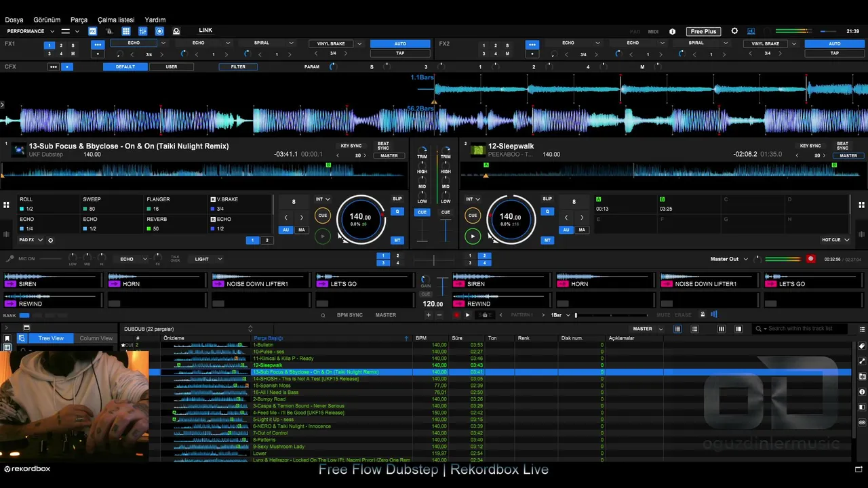Double deck 2 loop beat right arrow
The height and width of the screenshot is (488, 868).
581,218
